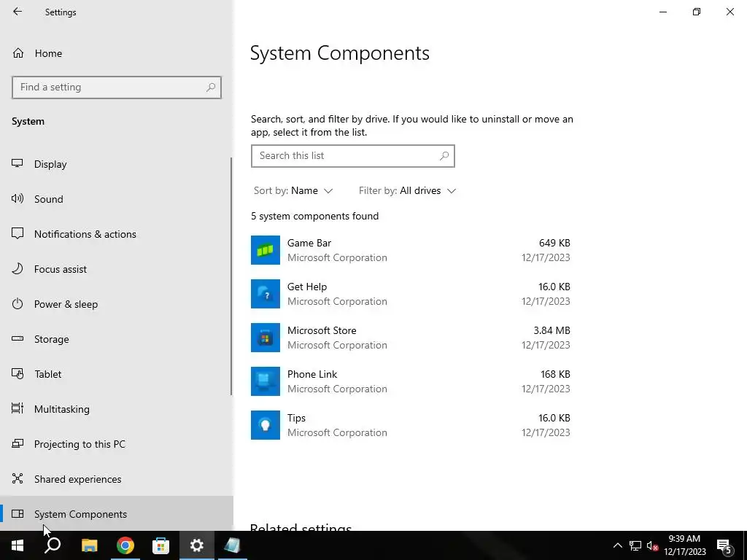Click the Tablet touch icon

coord(18,374)
